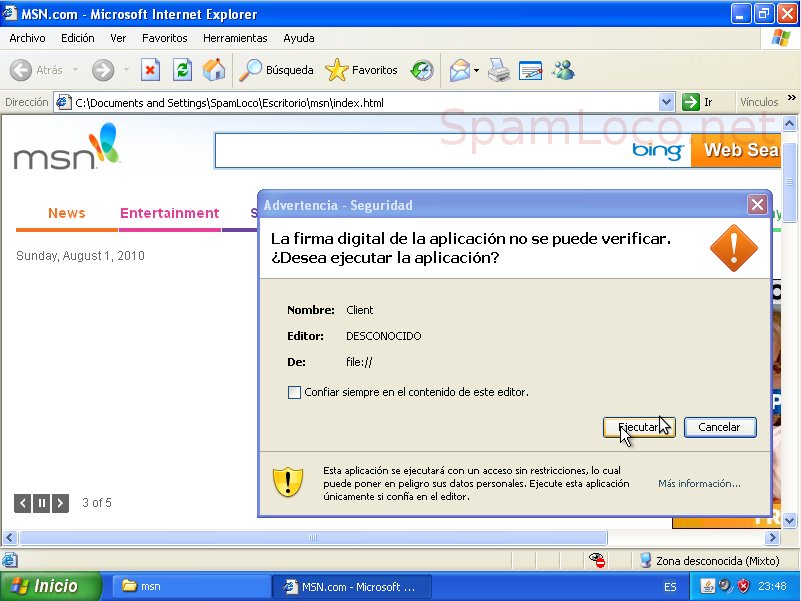
Task: Enable Confiar siempre en el contenido checkbox
Action: click(294, 392)
